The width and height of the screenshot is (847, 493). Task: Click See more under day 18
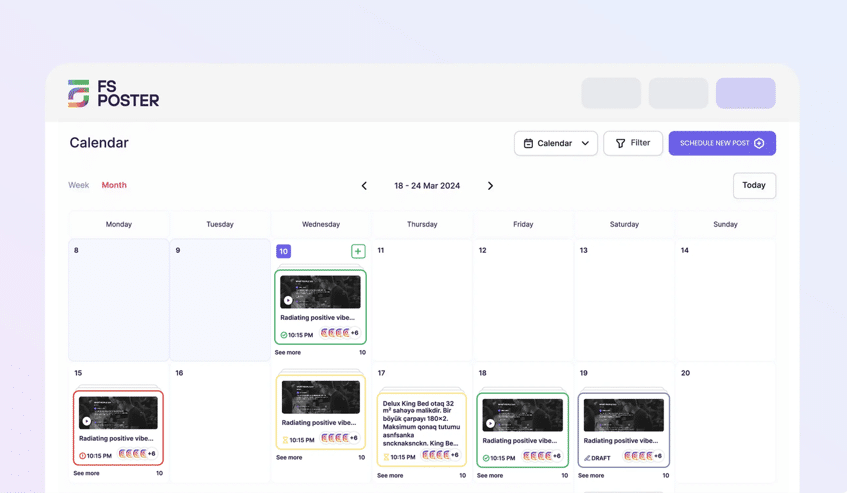pyautogui.click(x=490, y=475)
